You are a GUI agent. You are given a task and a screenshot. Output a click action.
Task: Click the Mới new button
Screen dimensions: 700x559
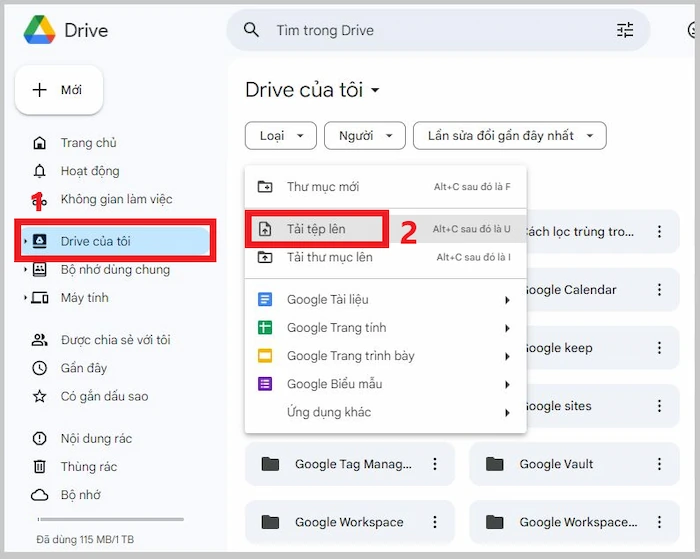(59, 90)
